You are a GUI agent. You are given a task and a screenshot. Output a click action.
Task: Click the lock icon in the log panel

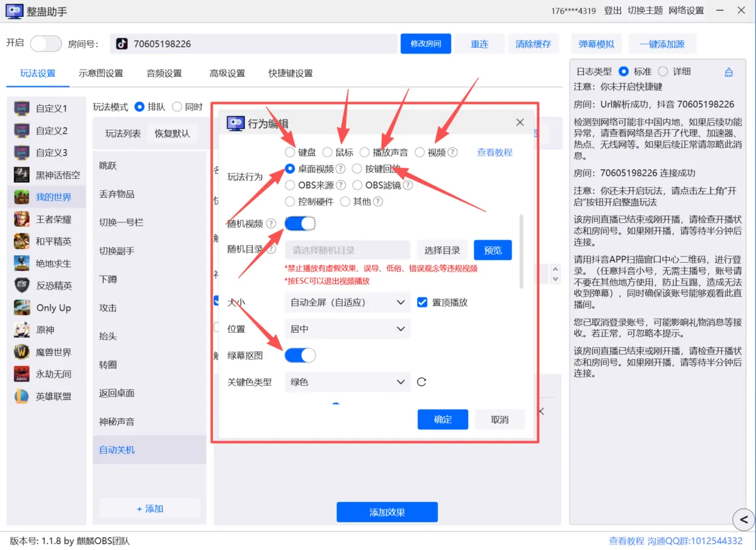(729, 72)
